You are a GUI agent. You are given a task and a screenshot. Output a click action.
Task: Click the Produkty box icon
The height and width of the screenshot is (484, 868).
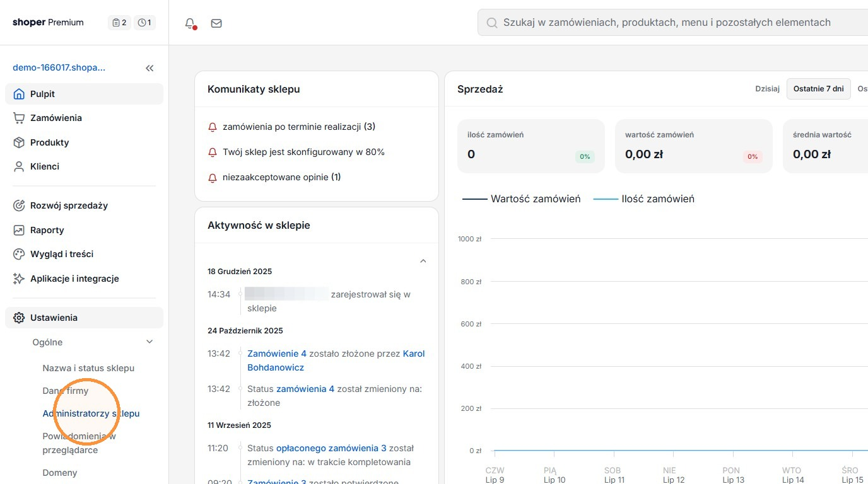tap(19, 142)
